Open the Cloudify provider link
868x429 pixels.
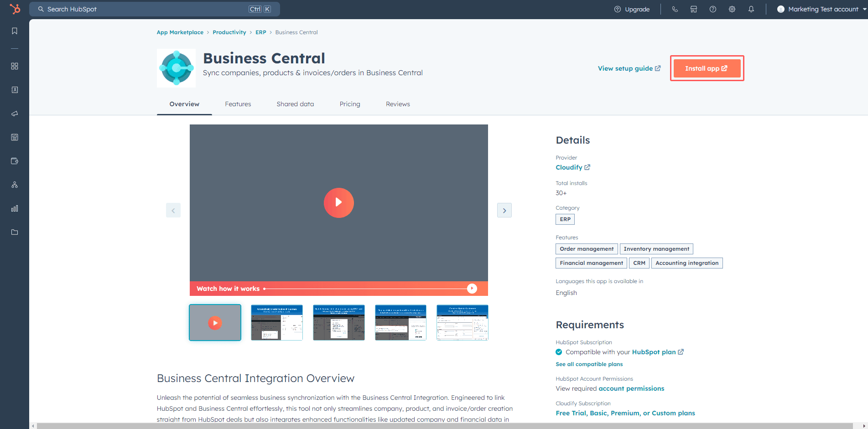click(573, 167)
